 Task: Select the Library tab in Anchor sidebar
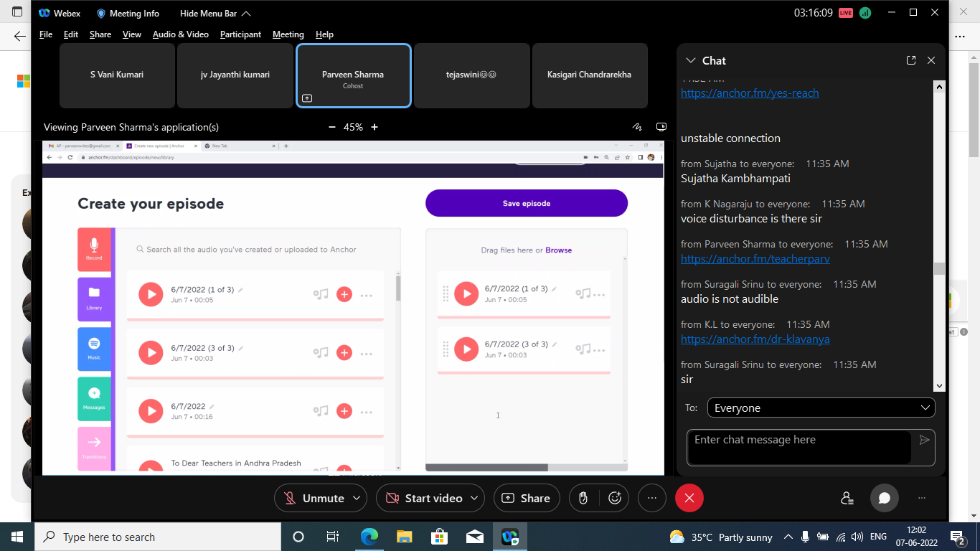(94, 298)
